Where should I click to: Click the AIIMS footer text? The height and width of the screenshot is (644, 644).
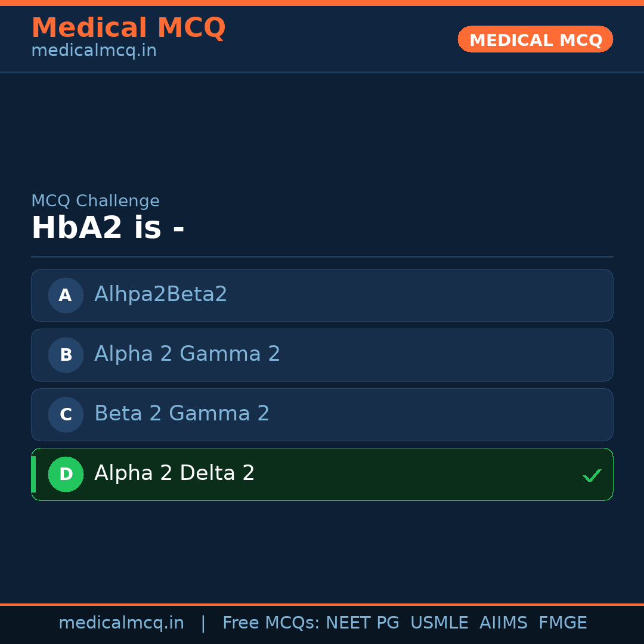coord(503,623)
